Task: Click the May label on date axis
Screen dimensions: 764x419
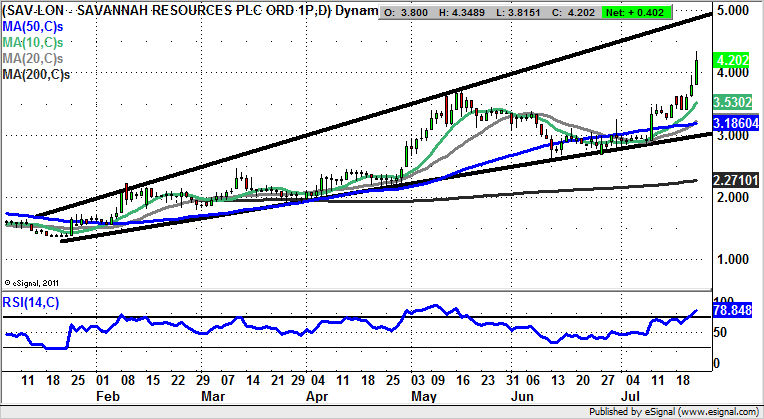Action: point(425,396)
